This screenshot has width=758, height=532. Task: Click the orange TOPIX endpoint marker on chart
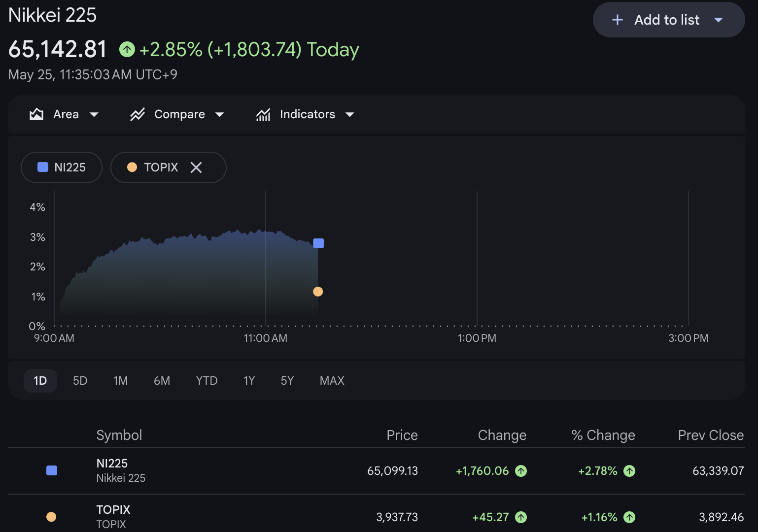318,292
